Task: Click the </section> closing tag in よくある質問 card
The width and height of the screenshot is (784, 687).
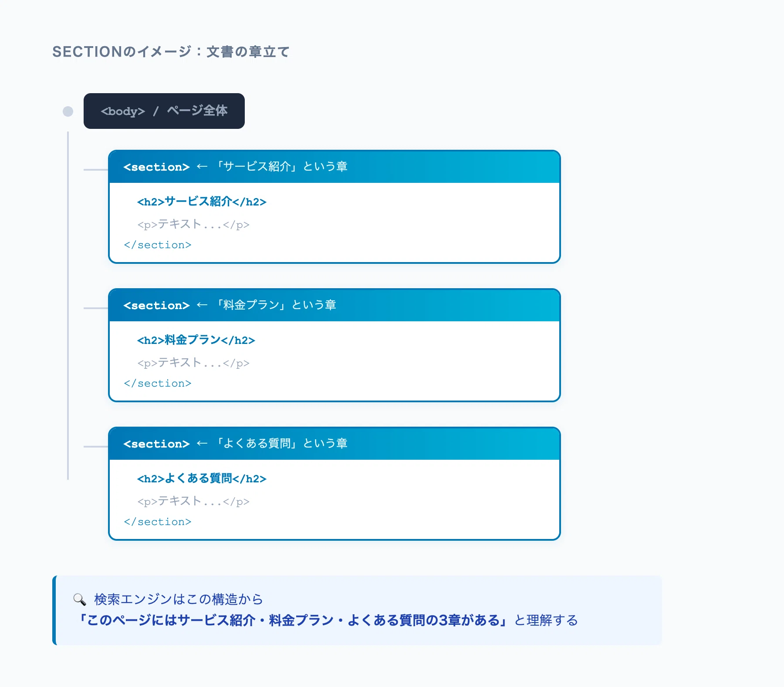Action: [x=158, y=522]
